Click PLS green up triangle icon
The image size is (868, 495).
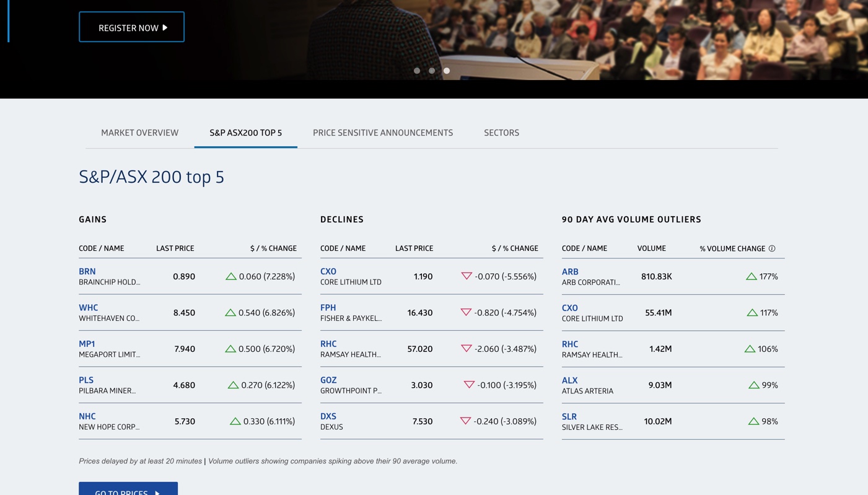click(233, 385)
